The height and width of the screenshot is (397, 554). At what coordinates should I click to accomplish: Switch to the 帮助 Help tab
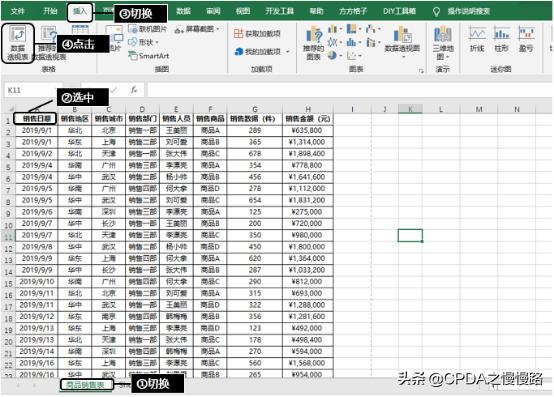(316, 11)
